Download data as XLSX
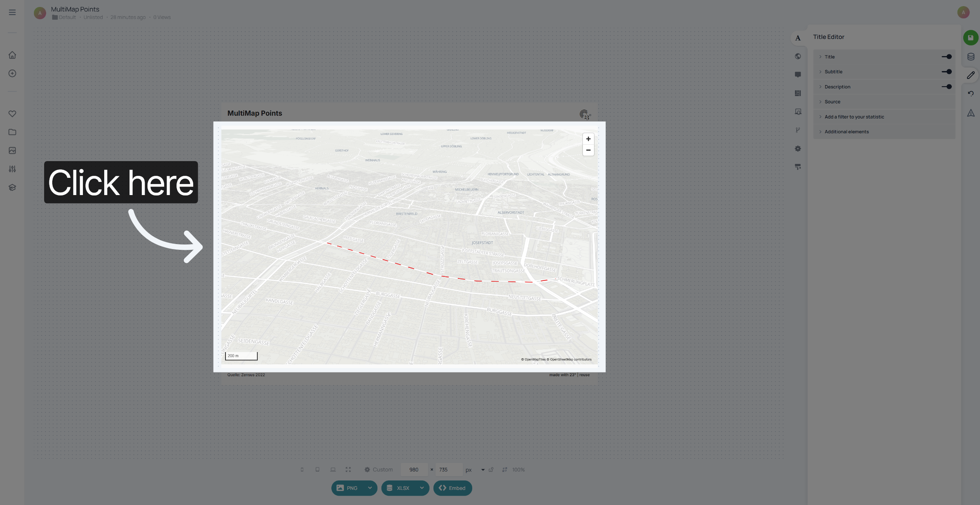 [399, 488]
